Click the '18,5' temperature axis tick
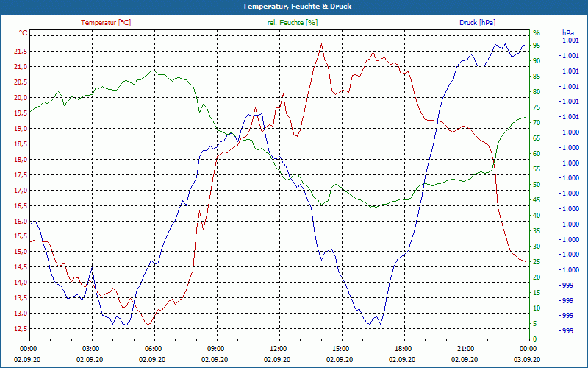The image size is (588, 368). click(x=21, y=144)
